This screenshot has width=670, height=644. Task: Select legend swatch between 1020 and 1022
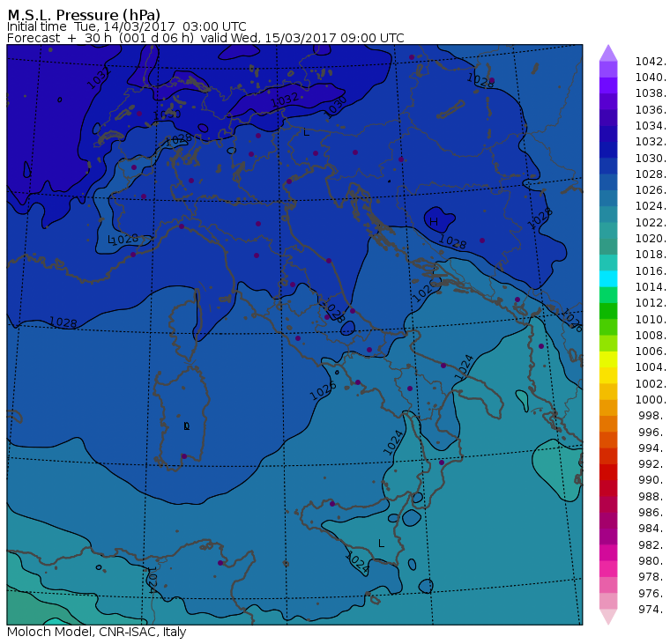click(x=608, y=230)
